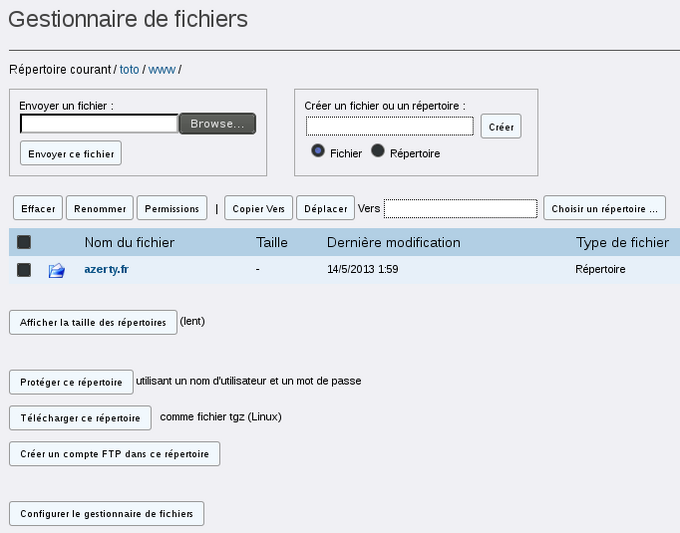Select the Répertoire radio option
Screen dimensions: 680x533
[378, 151]
